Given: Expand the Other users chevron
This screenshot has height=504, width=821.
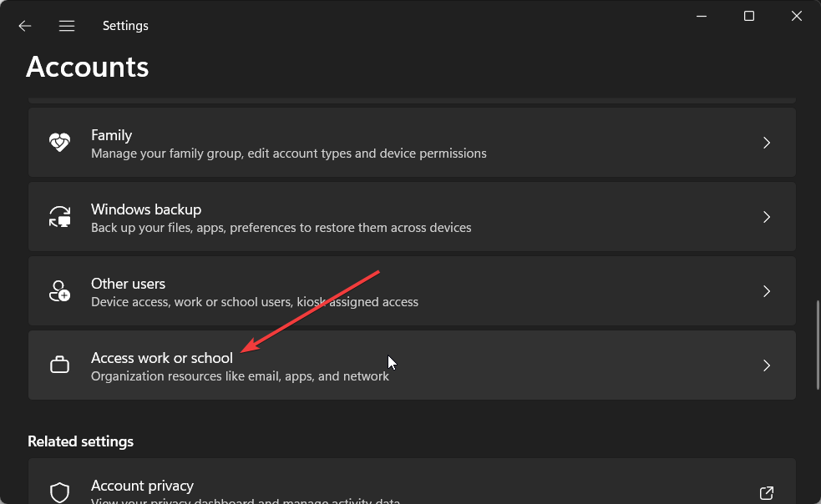Looking at the screenshot, I should [767, 291].
